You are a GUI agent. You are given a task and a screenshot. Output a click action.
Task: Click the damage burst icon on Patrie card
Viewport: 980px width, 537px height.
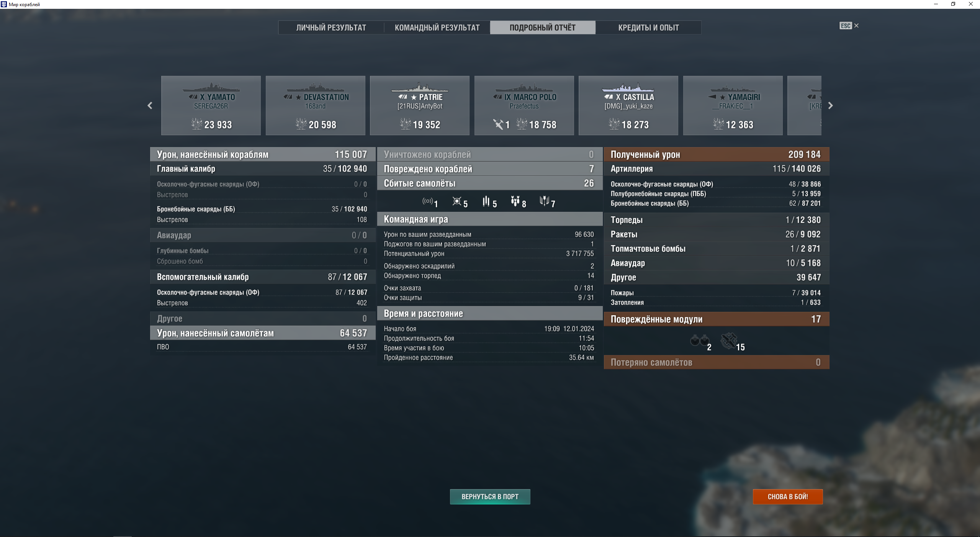(x=405, y=124)
